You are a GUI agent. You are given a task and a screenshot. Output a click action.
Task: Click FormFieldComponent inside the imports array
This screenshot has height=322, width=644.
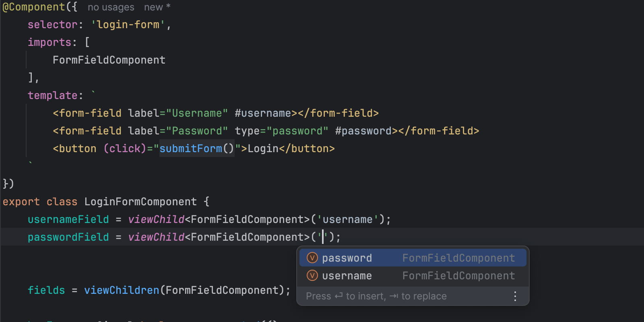(109, 60)
